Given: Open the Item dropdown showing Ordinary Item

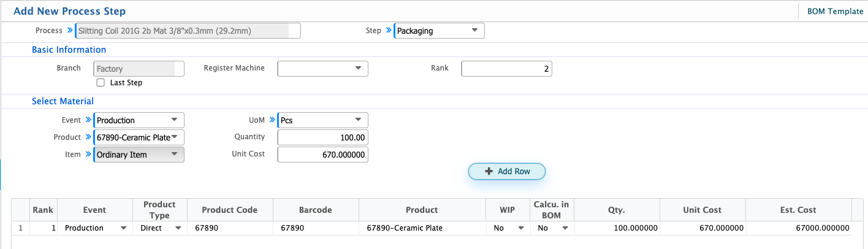Looking at the screenshot, I should (139, 155).
